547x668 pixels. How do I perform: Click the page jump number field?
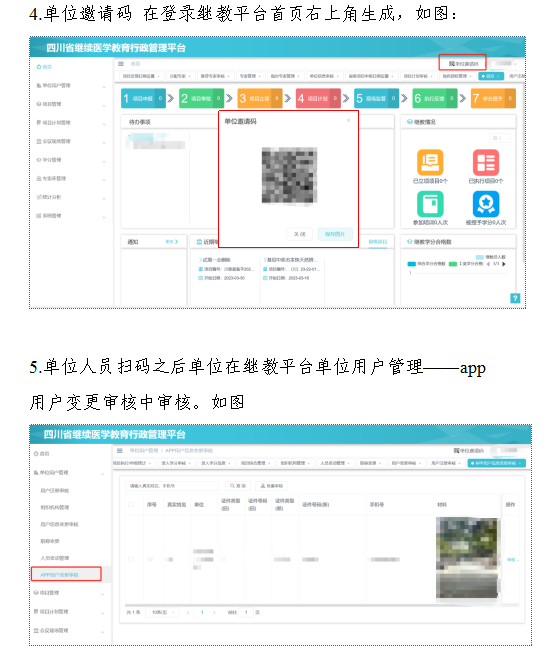[x=246, y=612]
